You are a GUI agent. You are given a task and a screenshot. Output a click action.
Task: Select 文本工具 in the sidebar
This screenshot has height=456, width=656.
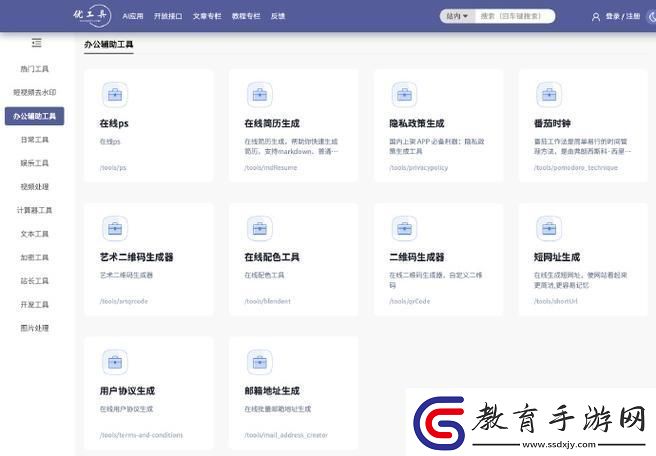35,234
